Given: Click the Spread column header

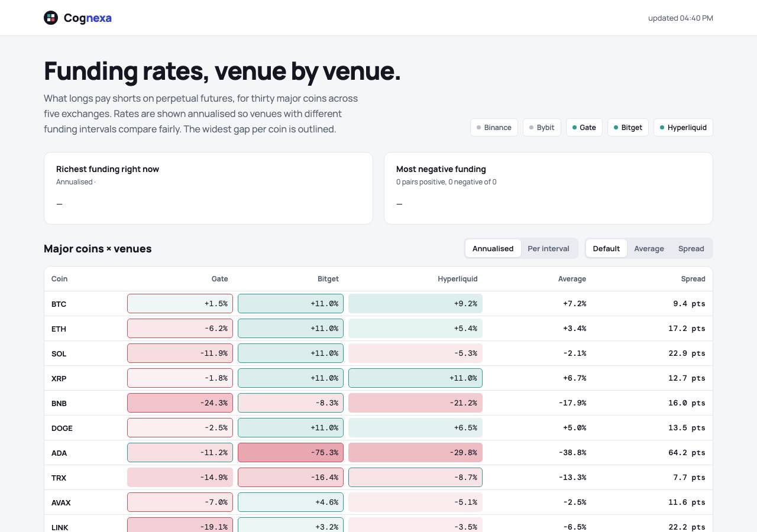Looking at the screenshot, I should (693, 279).
